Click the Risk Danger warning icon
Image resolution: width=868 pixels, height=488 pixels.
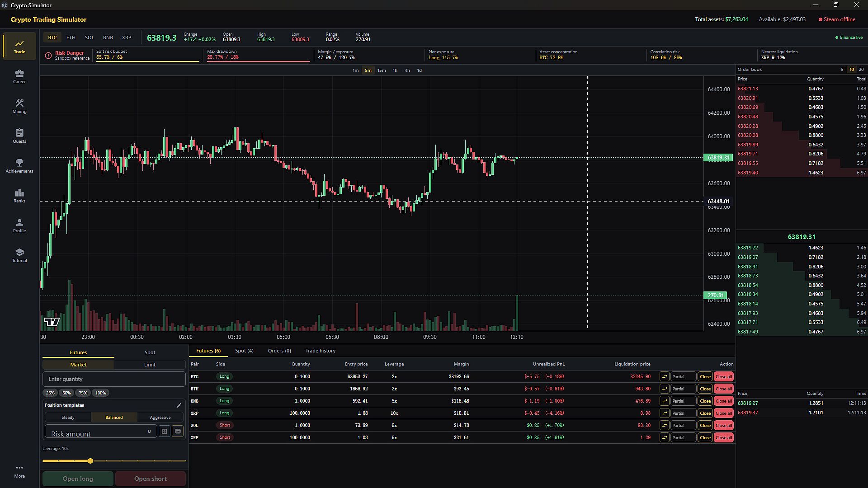(48, 56)
